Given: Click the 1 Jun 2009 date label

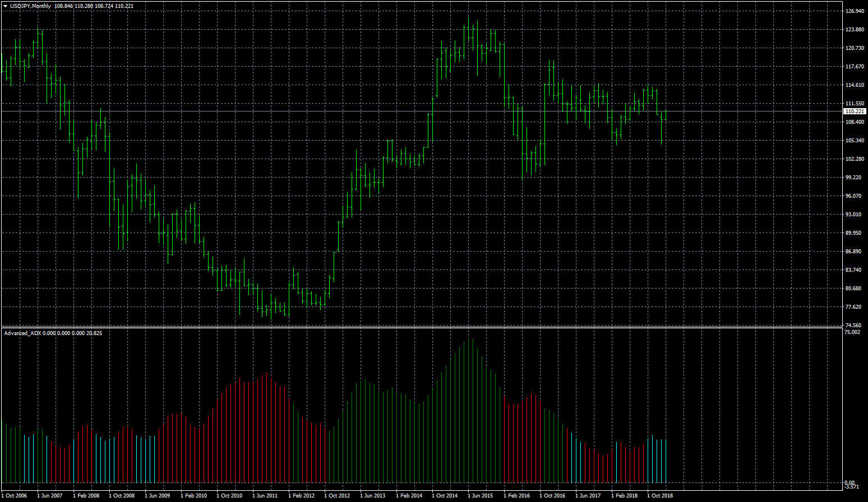Looking at the screenshot, I should [x=158, y=496].
